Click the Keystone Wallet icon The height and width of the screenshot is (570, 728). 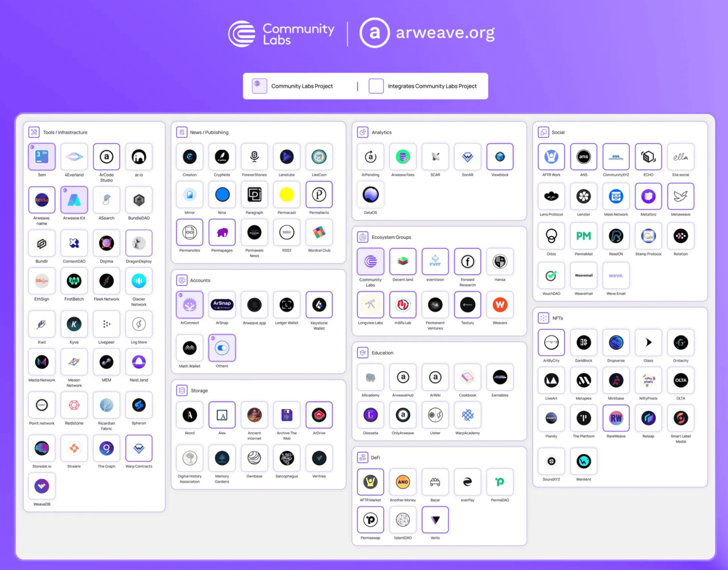319,305
